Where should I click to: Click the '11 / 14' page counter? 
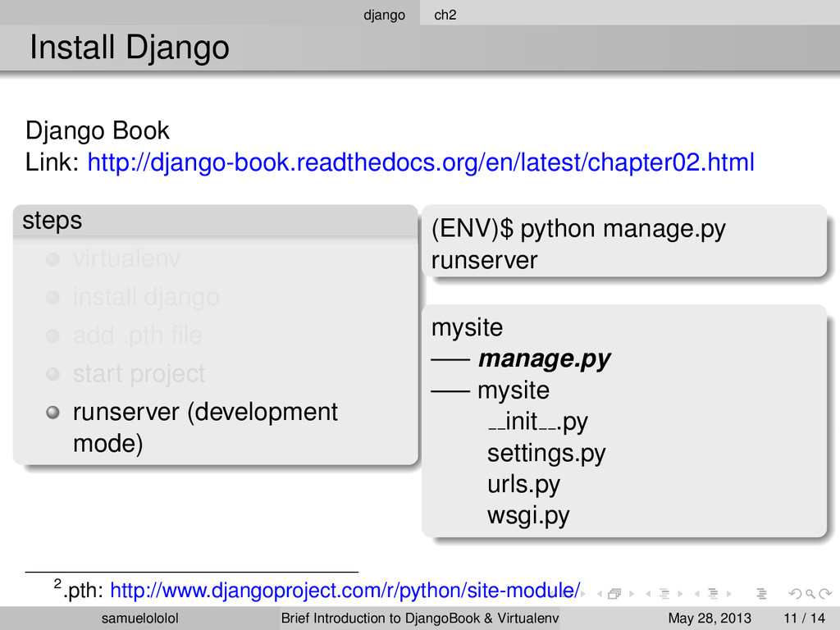pyautogui.click(x=804, y=619)
